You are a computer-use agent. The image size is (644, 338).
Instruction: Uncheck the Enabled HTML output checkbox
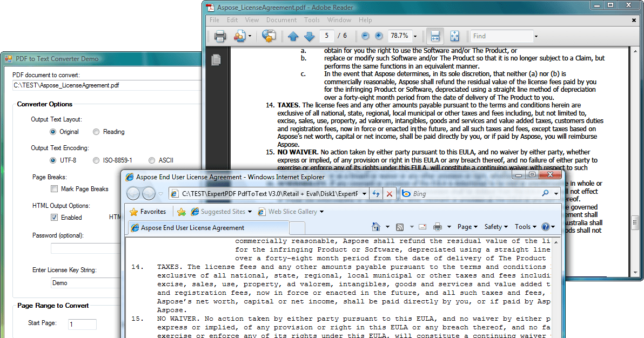tap(54, 217)
